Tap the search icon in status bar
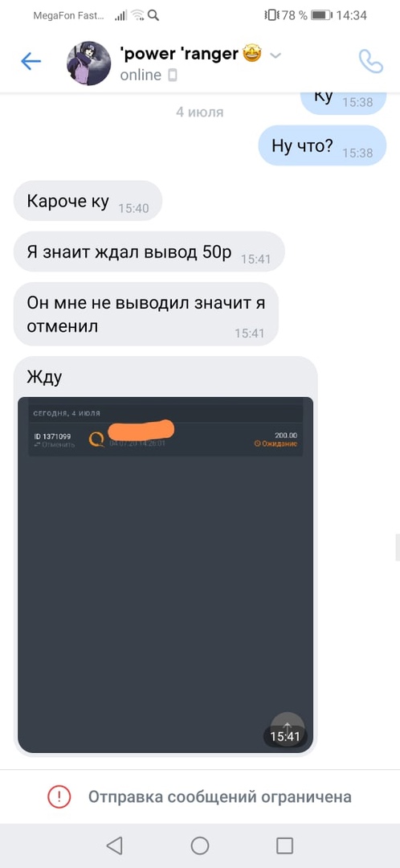Image resolution: width=400 pixels, height=868 pixels. click(153, 15)
